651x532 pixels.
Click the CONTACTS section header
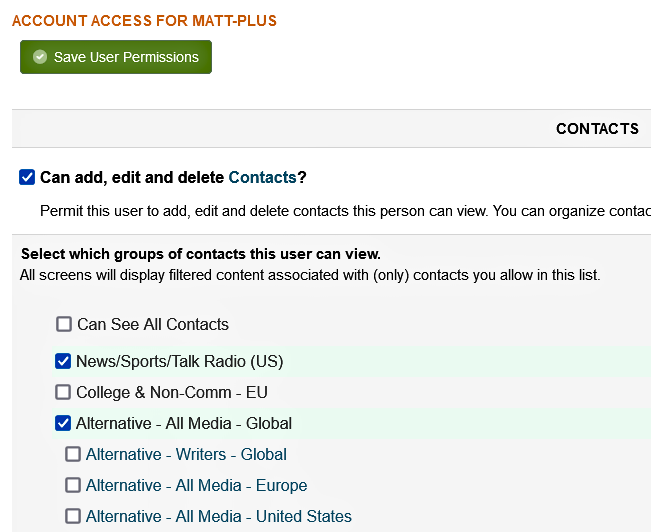tap(597, 129)
